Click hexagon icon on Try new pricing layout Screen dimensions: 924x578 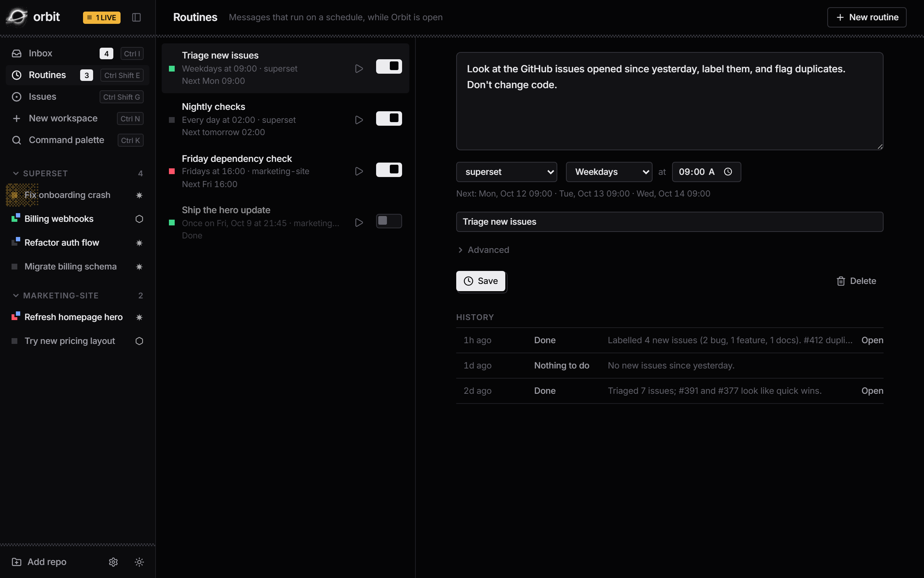[139, 341]
